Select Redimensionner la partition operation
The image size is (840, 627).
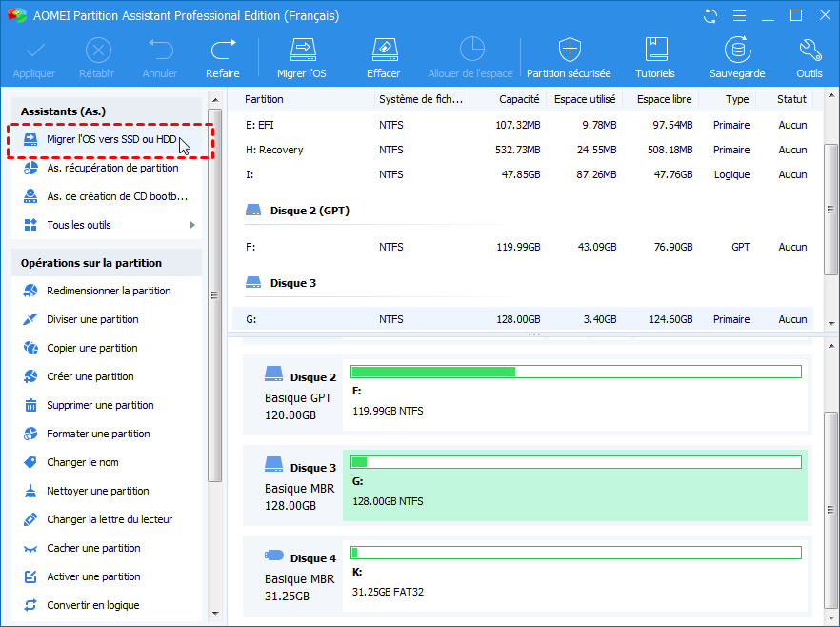pyautogui.click(x=109, y=291)
